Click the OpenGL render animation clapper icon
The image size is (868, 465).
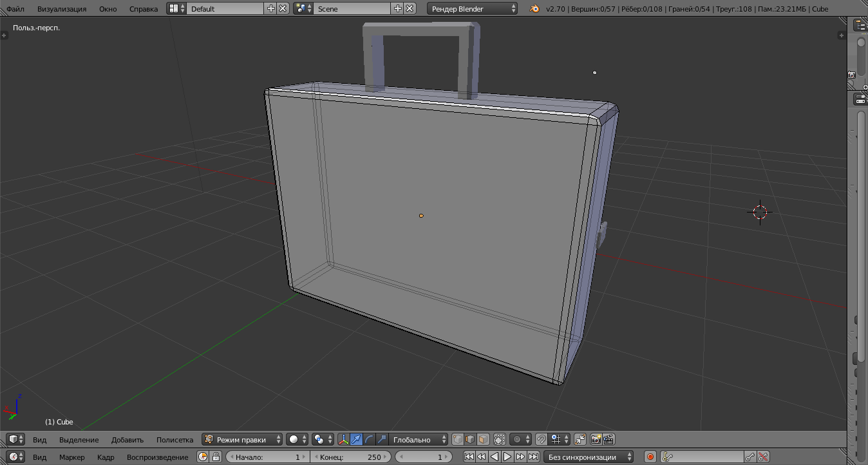click(x=609, y=439)
